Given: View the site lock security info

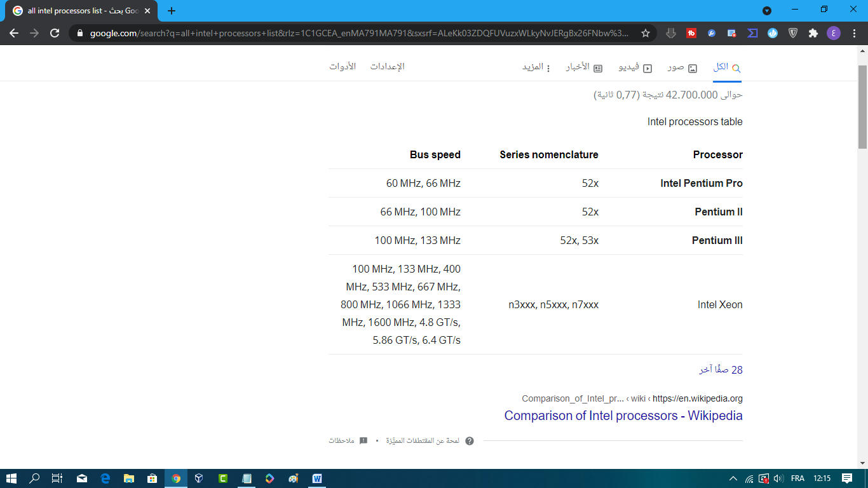Looking at the screenshot, I should coord(79,33).
